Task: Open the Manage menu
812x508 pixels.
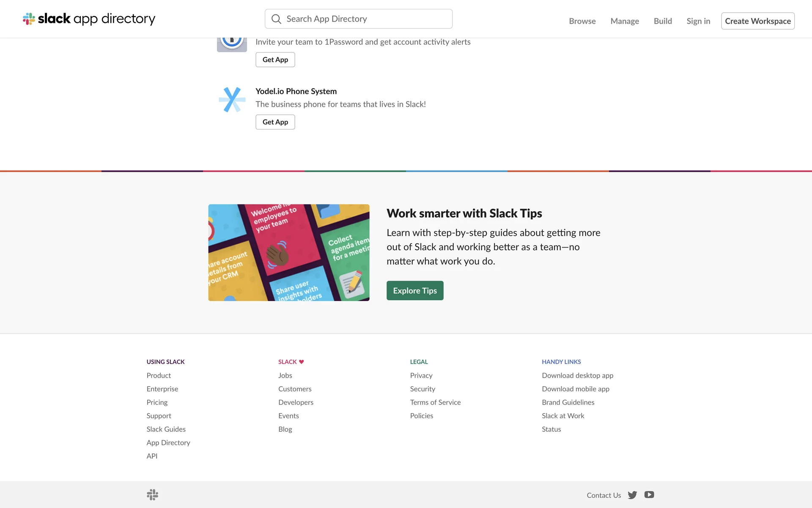Action: 624,21
